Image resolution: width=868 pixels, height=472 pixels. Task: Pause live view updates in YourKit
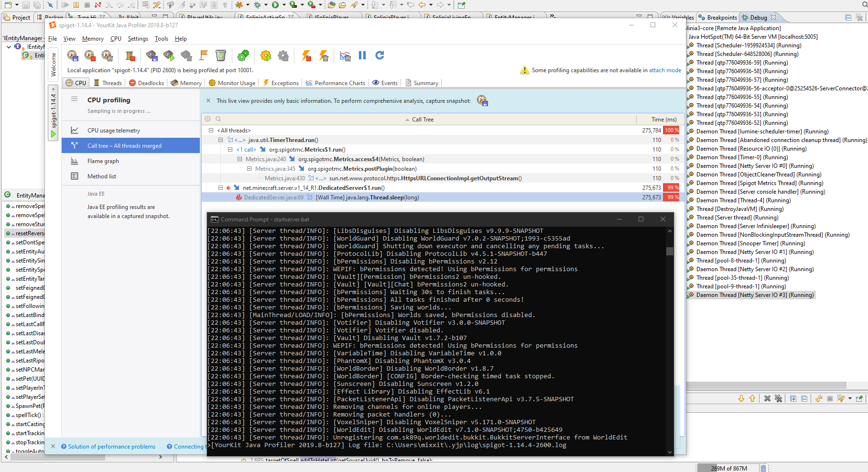pos(362,55)
